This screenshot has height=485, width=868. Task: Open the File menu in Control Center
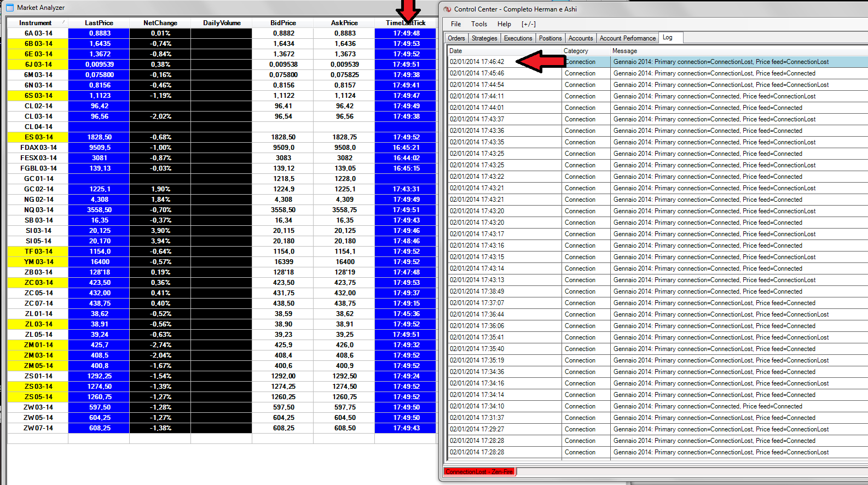click(x=456, y=24)
